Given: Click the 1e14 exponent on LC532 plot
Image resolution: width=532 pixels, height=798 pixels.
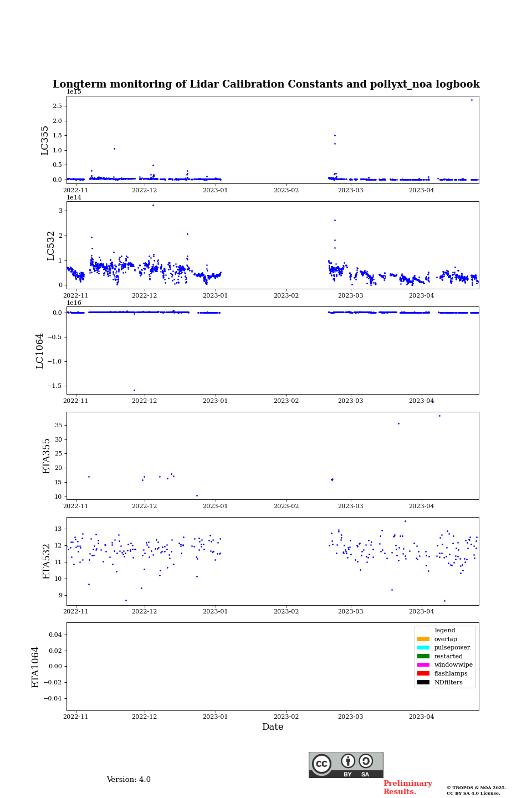Looking at the screenshot, I should pos(74,197).
